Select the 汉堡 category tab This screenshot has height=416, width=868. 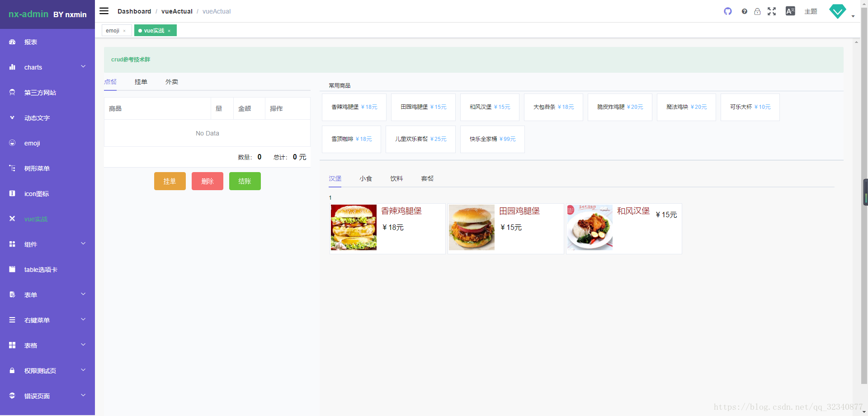click(x=335, y=178)
